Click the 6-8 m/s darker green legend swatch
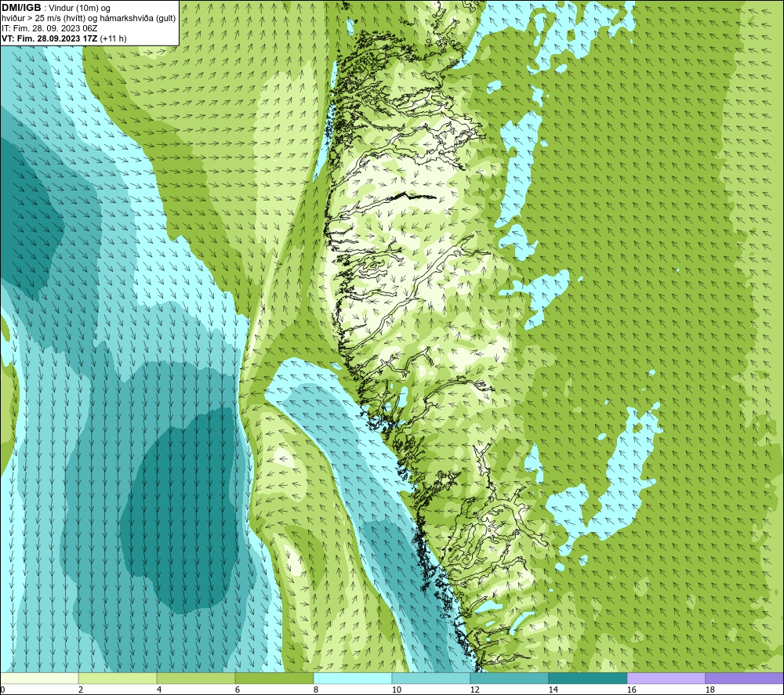This screenshot has height=695, width=784. [x=274, y=678]
